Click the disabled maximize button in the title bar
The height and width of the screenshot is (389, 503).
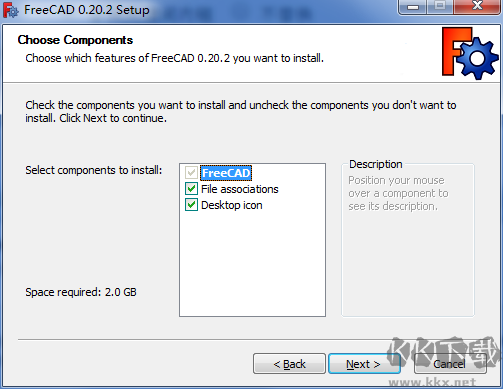pyautogui.click(x=440, y=7)
